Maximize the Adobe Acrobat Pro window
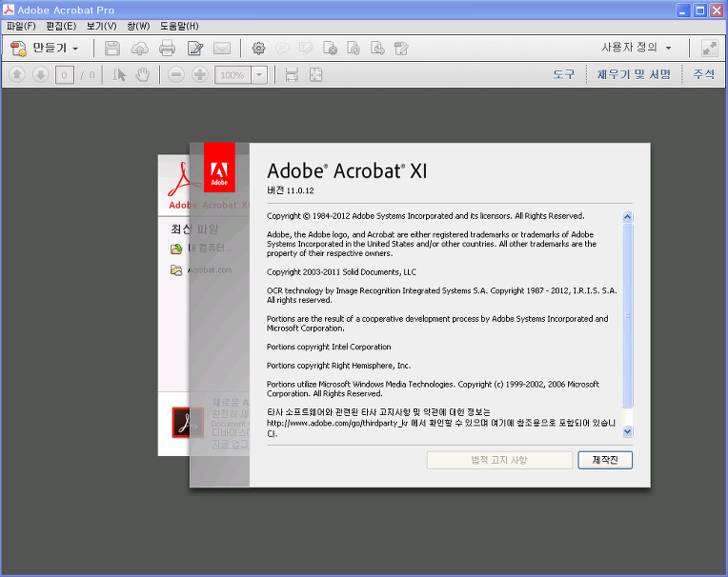The image size is (728, 577). tap(699, 10)
